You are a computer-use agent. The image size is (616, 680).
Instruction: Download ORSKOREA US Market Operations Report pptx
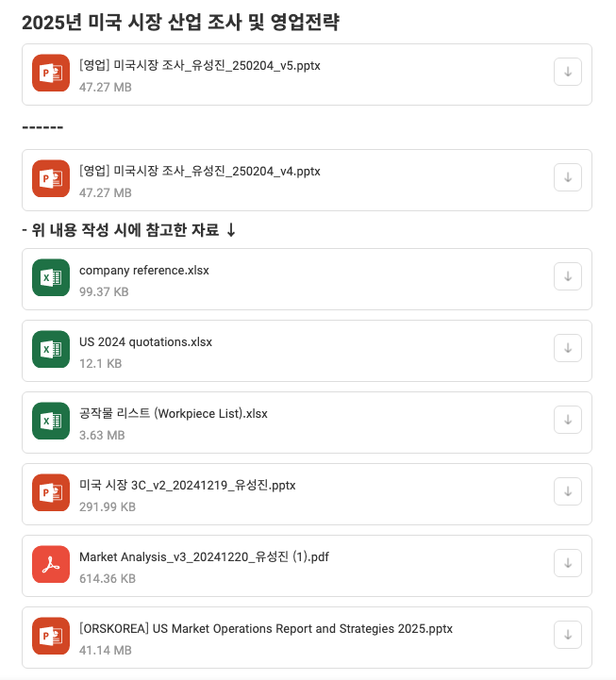(x=567, y=635)
